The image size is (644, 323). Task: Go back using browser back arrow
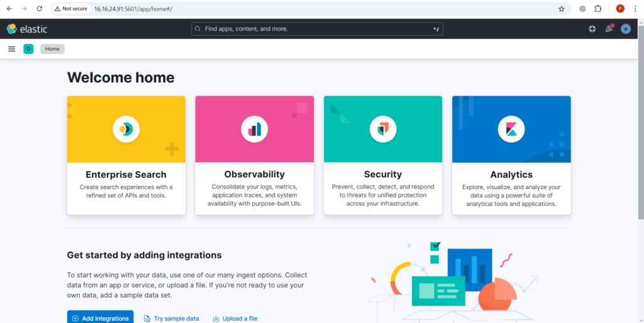(x=9, y=9)
